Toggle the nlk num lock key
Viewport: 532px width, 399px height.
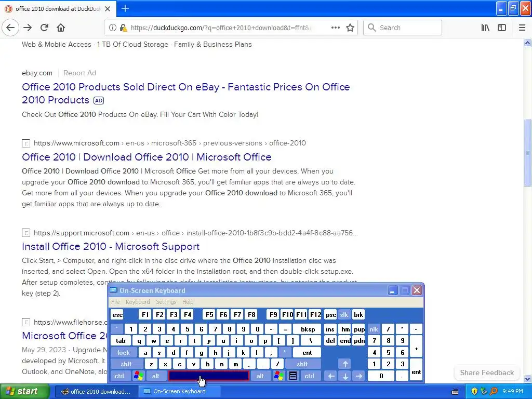(374, 329)
